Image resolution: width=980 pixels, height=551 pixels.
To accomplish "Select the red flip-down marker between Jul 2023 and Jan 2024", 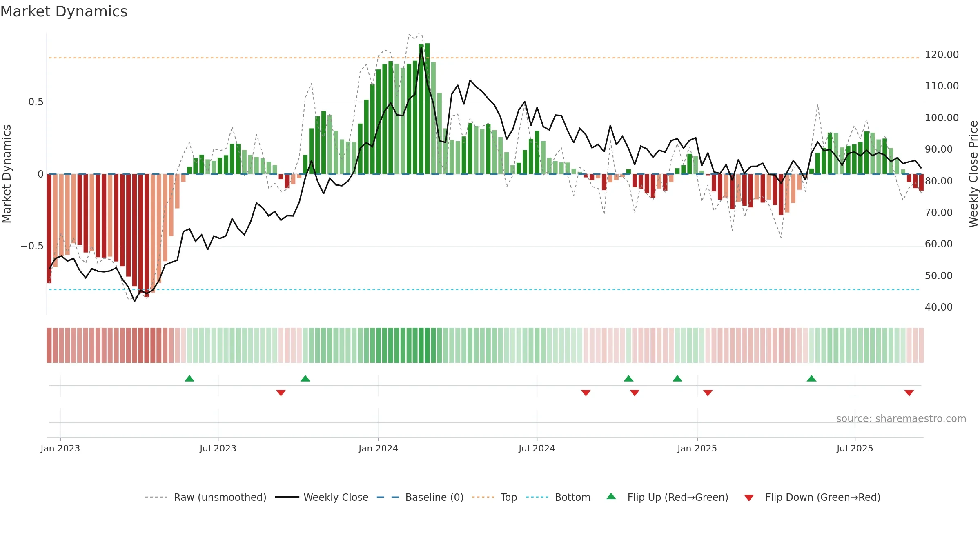I will (x=281, y=393).
